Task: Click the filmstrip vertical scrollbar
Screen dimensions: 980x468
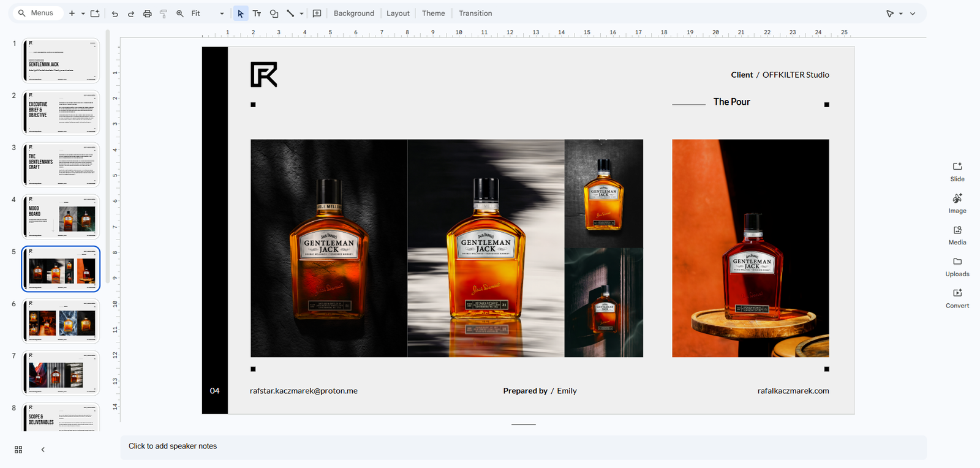Action: point(108,156)
